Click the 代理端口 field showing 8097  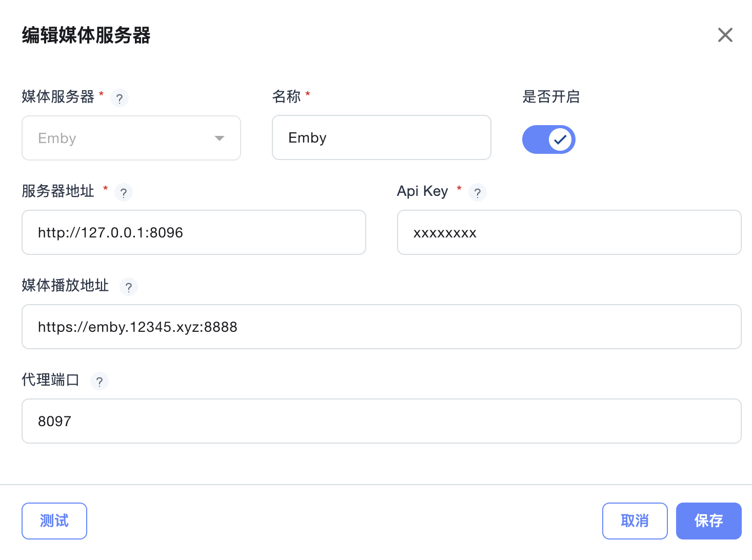click(381, 421)
